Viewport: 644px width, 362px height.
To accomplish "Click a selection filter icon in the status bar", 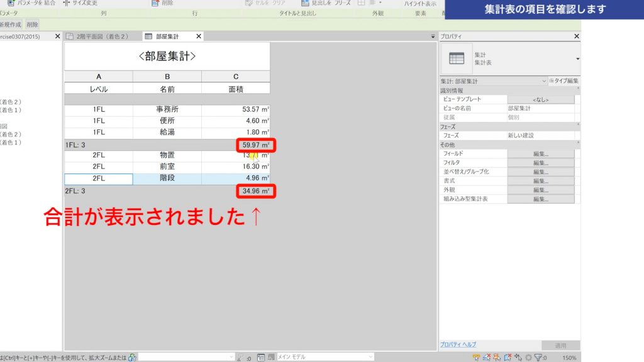I will [x=539, y=357].
